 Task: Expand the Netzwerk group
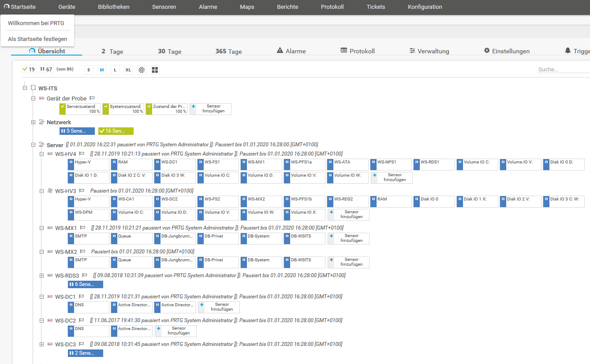pyautogui.click(x=33, y=122)
